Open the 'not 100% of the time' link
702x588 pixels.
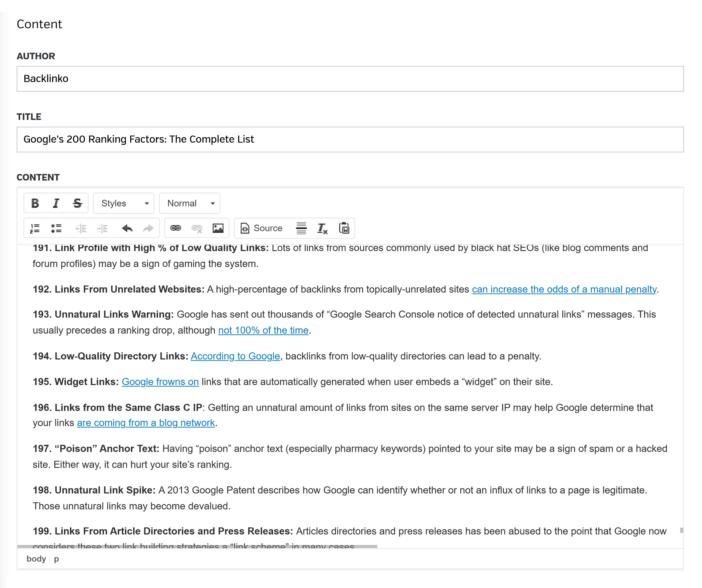pyautogui.click(x=263, y=330)
